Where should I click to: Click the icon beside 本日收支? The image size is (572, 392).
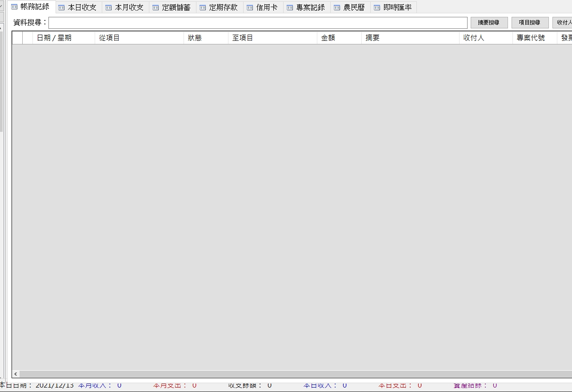(61, 8)
